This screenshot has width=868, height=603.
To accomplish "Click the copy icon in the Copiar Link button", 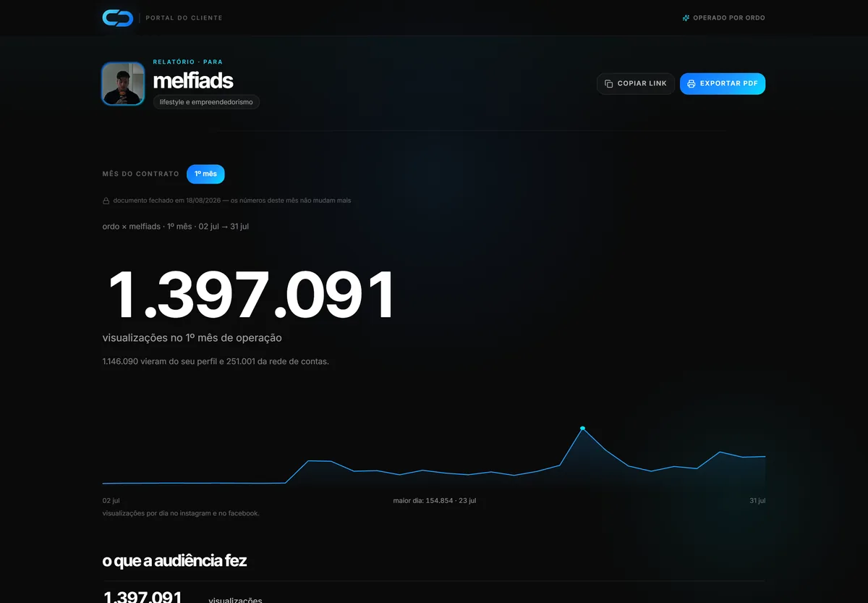I will pyautogui.click(x=608, y=84).
